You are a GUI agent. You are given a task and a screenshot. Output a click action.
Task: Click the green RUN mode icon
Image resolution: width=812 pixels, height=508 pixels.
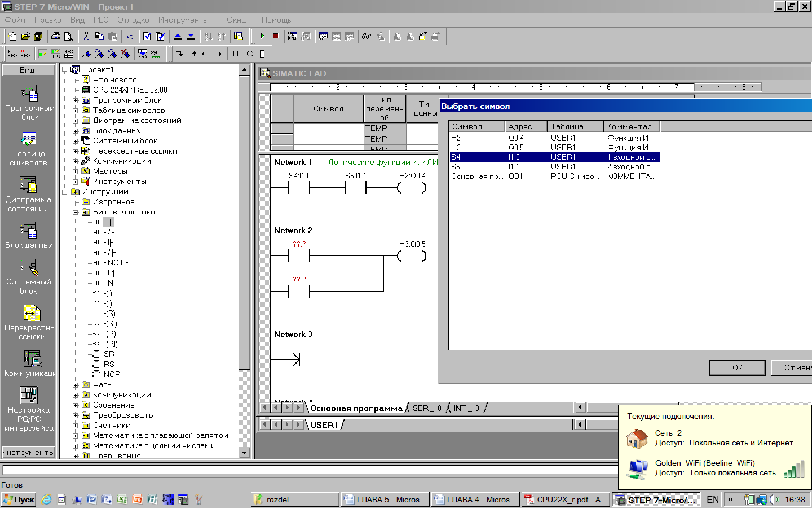click(262, 36)
